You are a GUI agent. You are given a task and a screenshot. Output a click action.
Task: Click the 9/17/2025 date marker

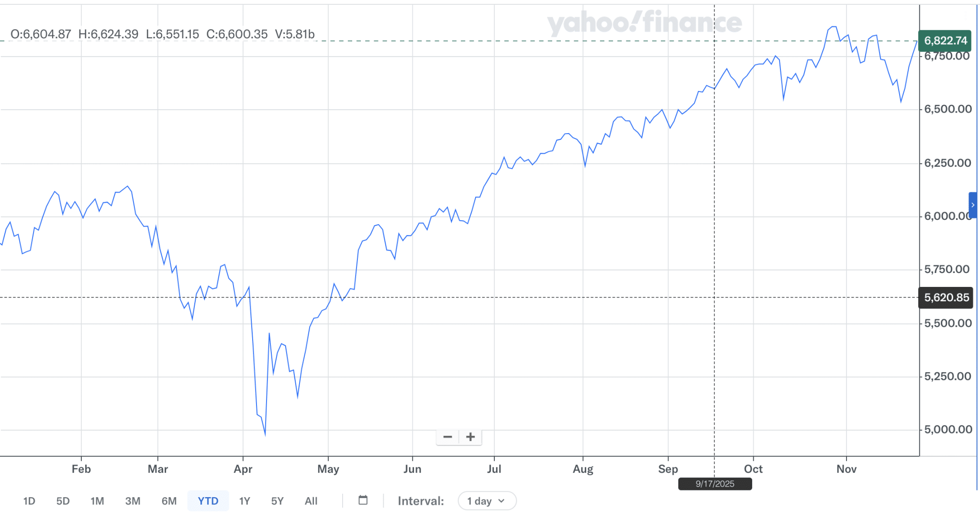(715, 484)
